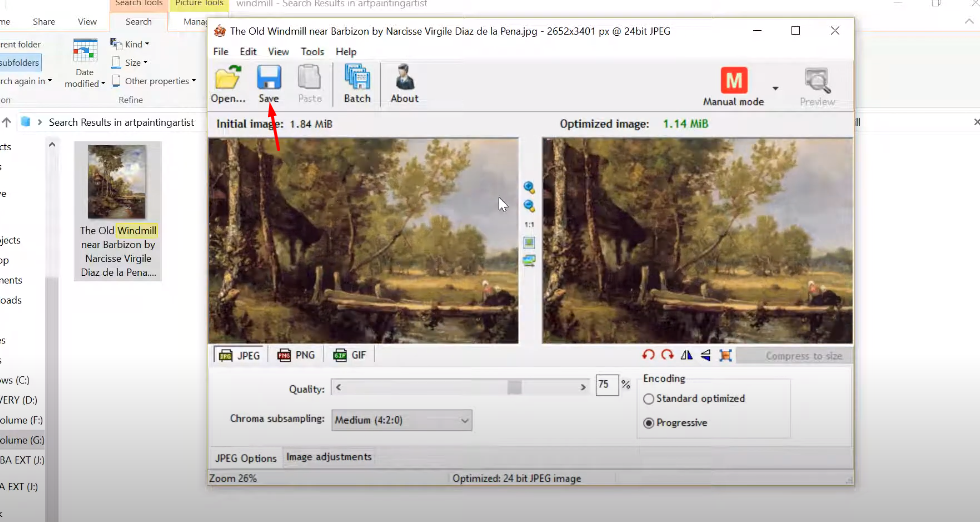This screenshot has height=522, width=980.
Task: Collapse the Explorer navigation pane scroll up arrow
Action: click(x=52, y=144)
